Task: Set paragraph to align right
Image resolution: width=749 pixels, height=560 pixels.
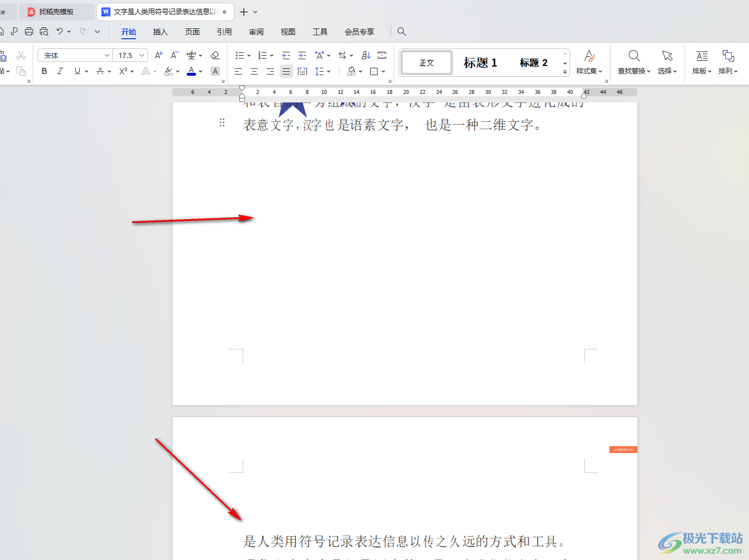Action: pyautogui.click(x=270, y=71)
